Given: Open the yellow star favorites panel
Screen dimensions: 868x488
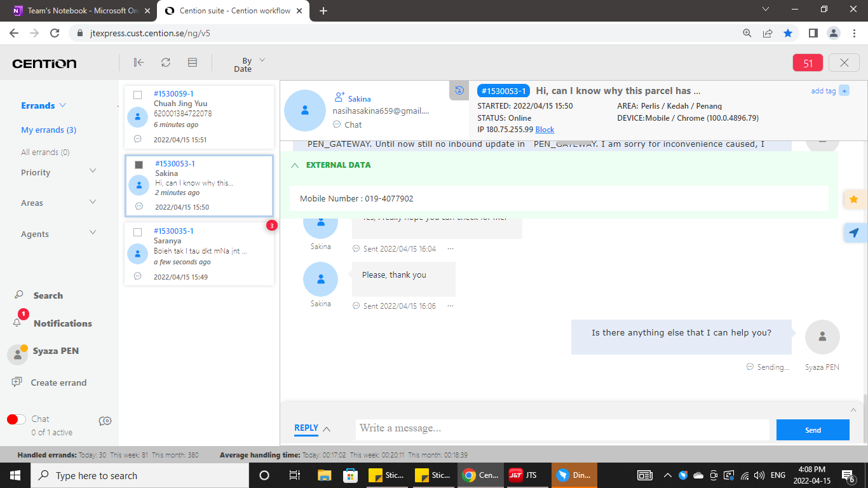Looking at the screenshot, I should (x=854, y=200).
